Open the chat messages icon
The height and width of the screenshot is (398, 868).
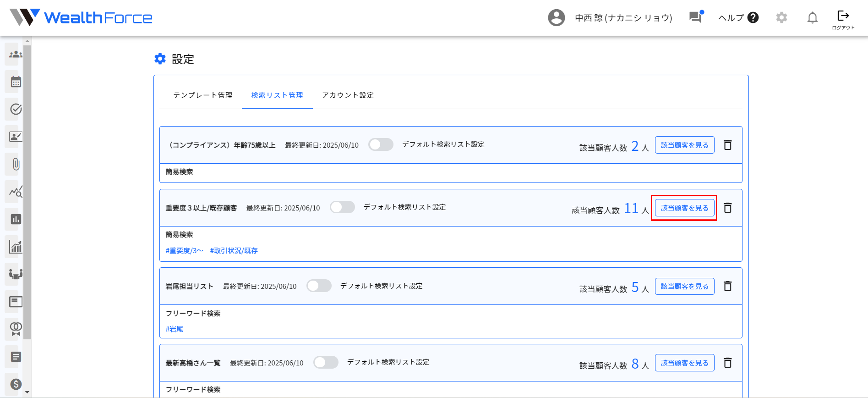click(x=696, y=17)
